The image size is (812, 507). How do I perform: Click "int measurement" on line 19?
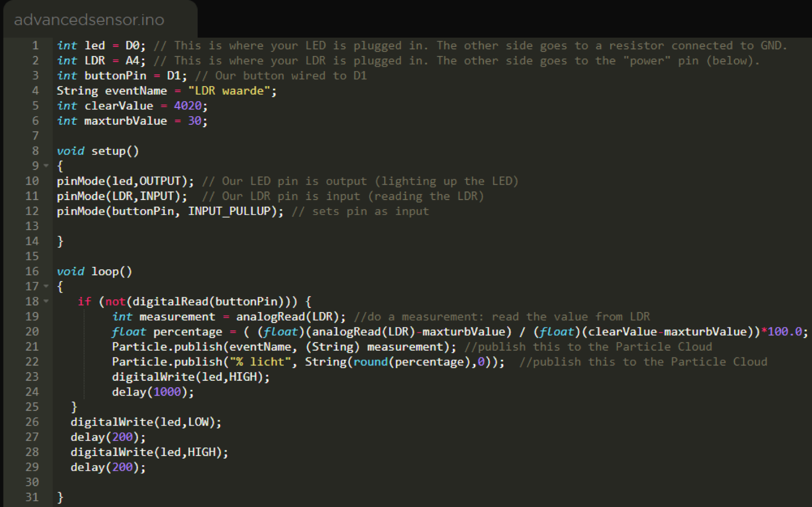163,317
